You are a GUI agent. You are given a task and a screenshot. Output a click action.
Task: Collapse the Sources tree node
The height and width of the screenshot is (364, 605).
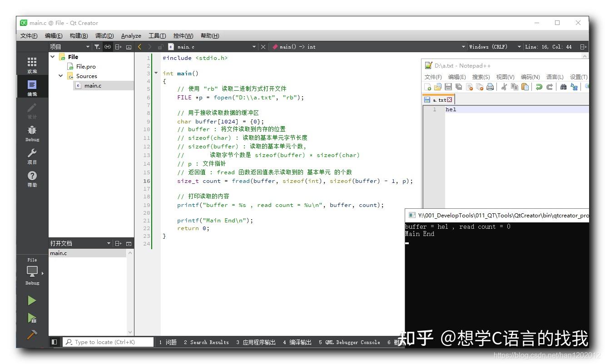[60, 76]
